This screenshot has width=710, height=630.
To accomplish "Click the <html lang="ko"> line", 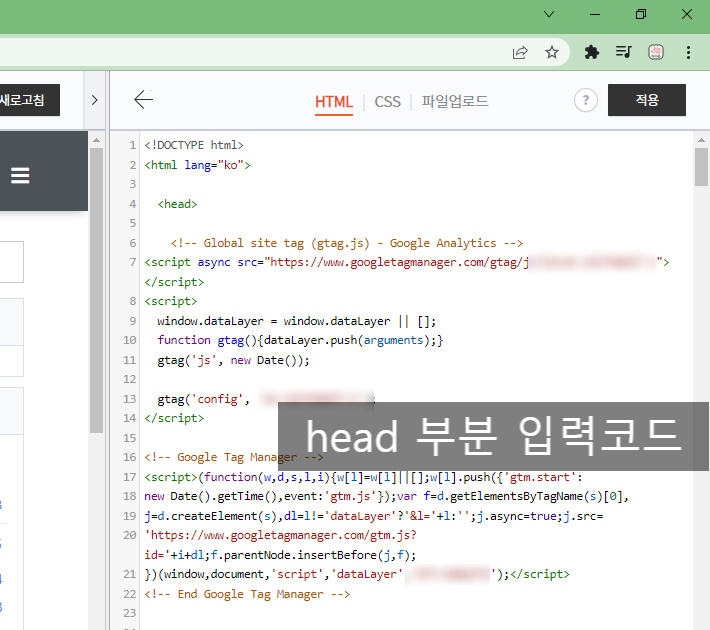I will coord(197,165).
